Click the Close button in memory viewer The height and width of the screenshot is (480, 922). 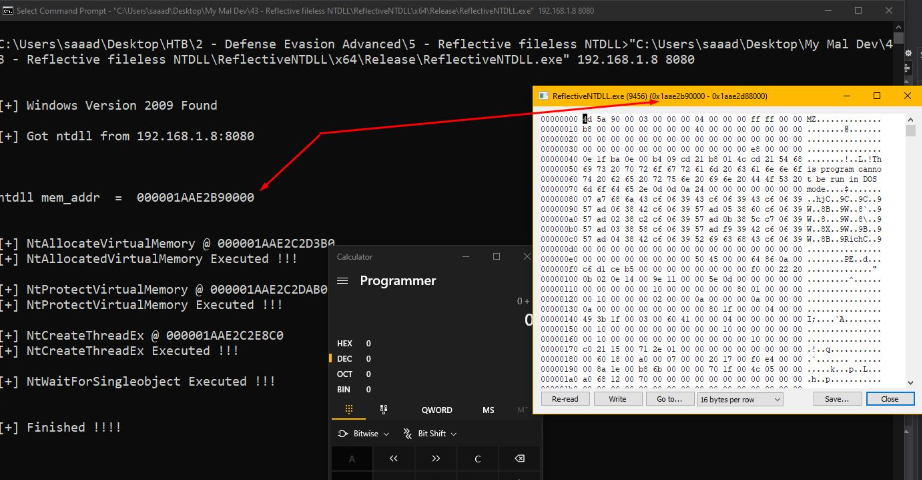click(890, 399)
